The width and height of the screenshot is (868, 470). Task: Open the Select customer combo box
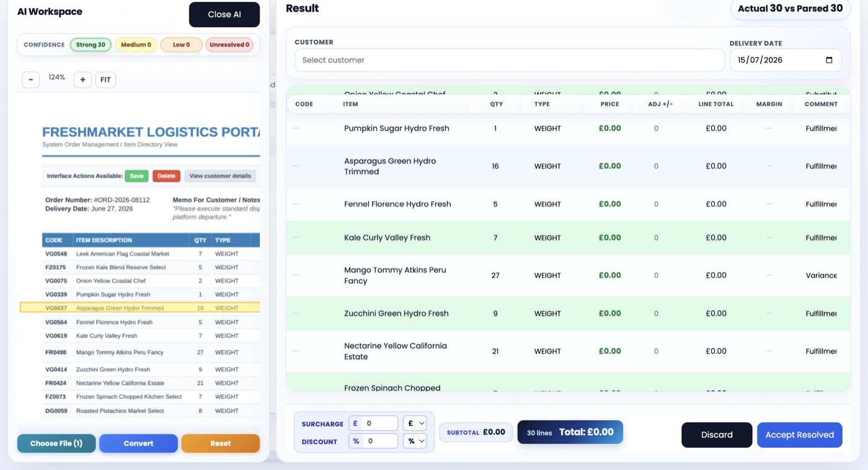pyautogui.click(x=509, y=60)
